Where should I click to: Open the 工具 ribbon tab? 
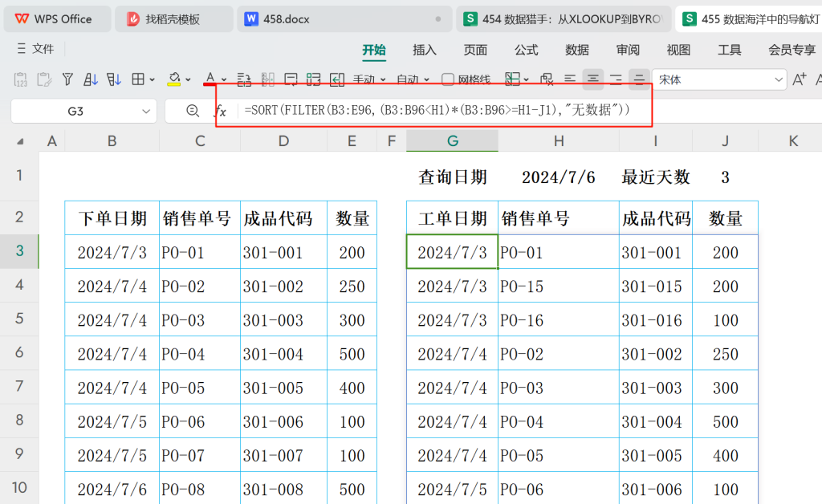click(729, 50)
